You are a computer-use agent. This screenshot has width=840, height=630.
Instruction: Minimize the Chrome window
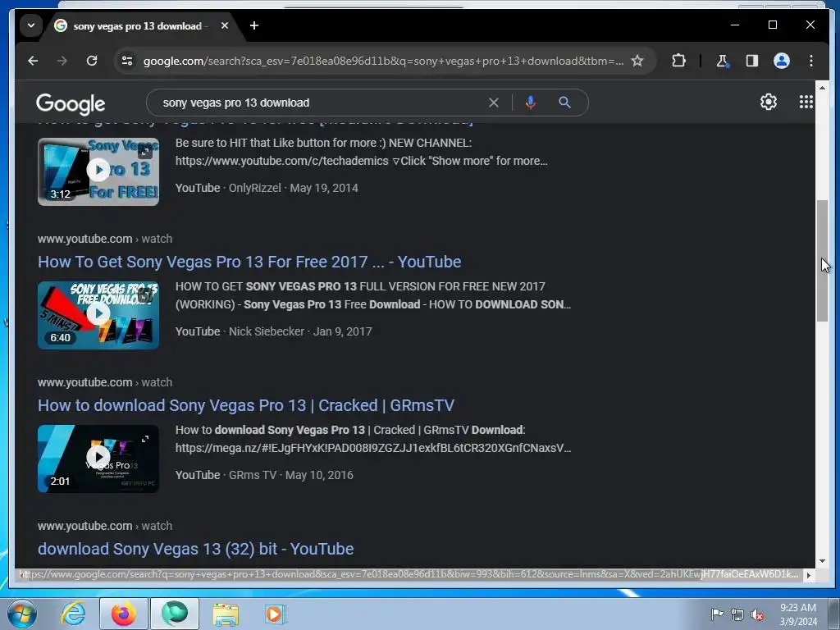coord(735,25)
